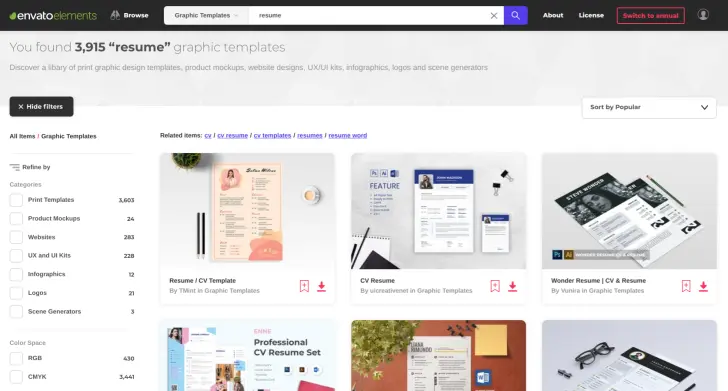Bookmark the Wonder Resume item

(x=686, y=286)
